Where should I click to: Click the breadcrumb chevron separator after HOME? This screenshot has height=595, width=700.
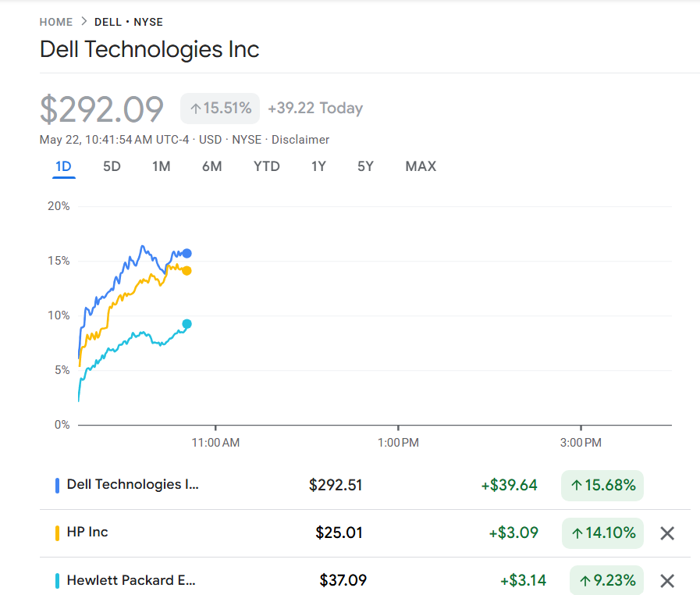[84, 21]
